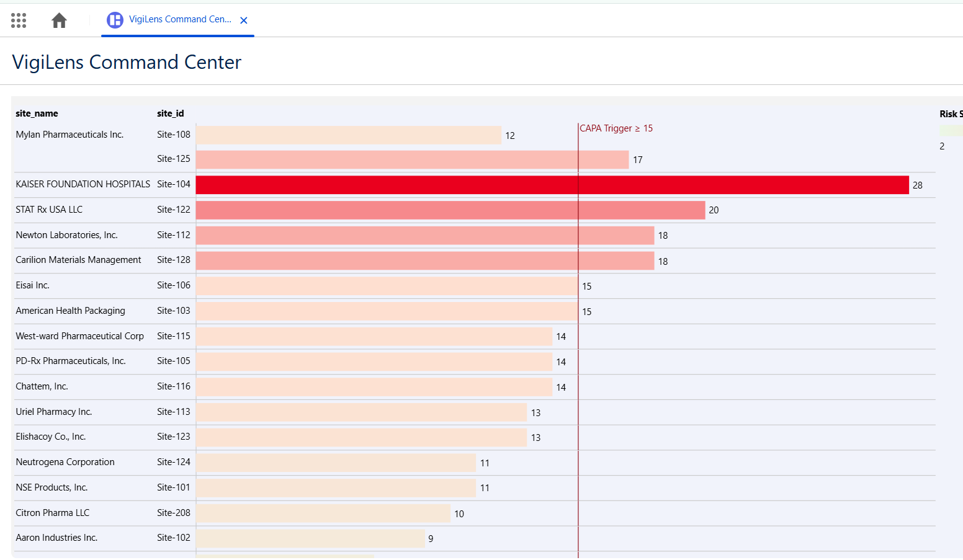Viewport: 963px width, 560px height.
Task: Select the Eisai Inc. label
Action: point(32,285)
